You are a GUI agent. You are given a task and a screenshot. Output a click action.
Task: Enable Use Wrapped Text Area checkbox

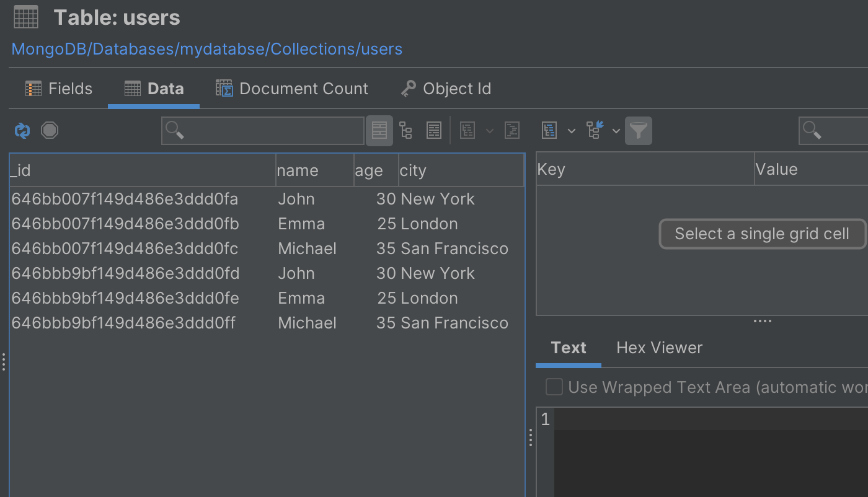click(x=554, y=387)
